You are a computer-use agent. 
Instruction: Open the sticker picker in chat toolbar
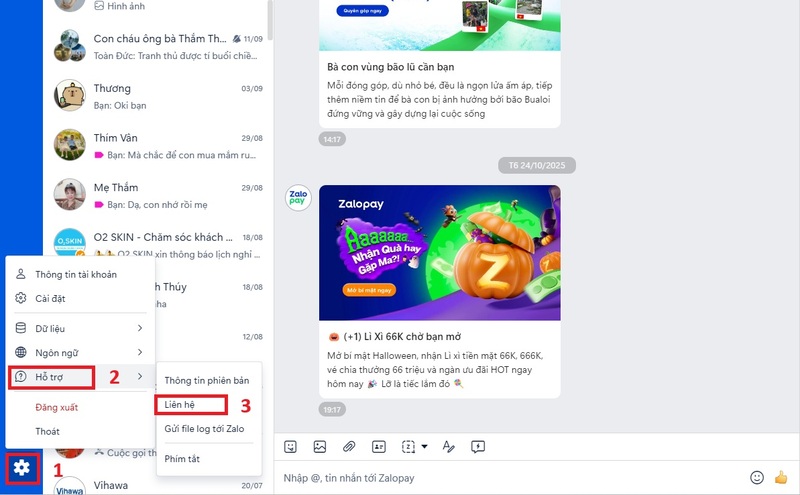click(290, 447)
